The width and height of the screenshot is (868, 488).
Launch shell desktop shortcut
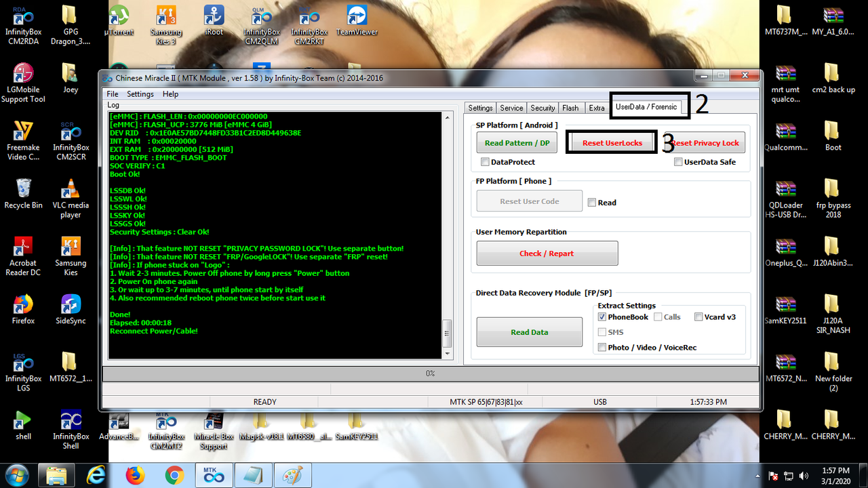23,424
